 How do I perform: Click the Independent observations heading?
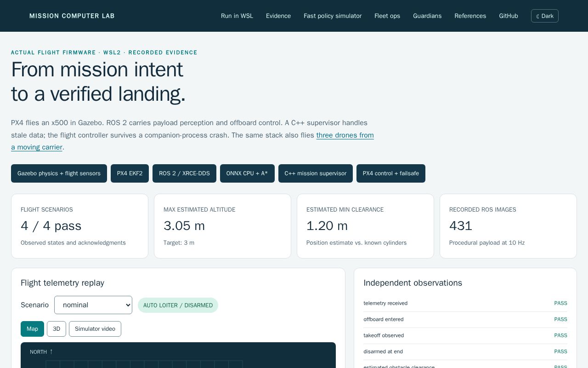pyautogui.click(x=413, y=283)
